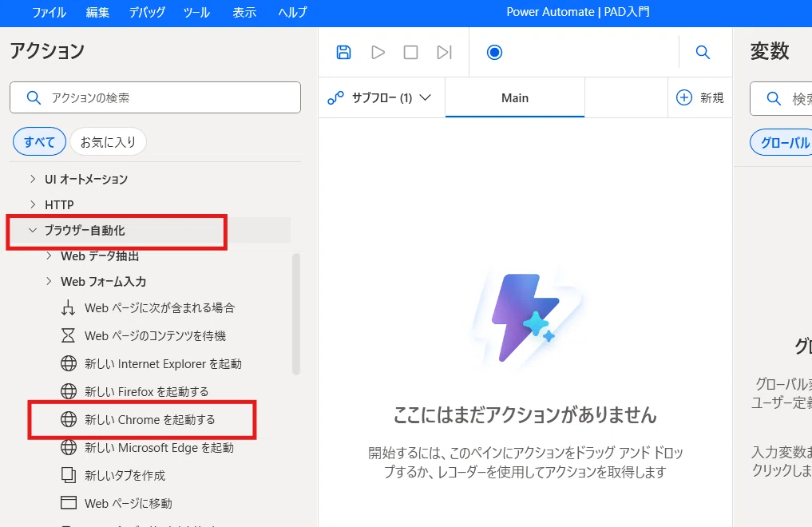Collapse the ブラウザー自動化 group

pyautogui.click(x=33, y=230)
